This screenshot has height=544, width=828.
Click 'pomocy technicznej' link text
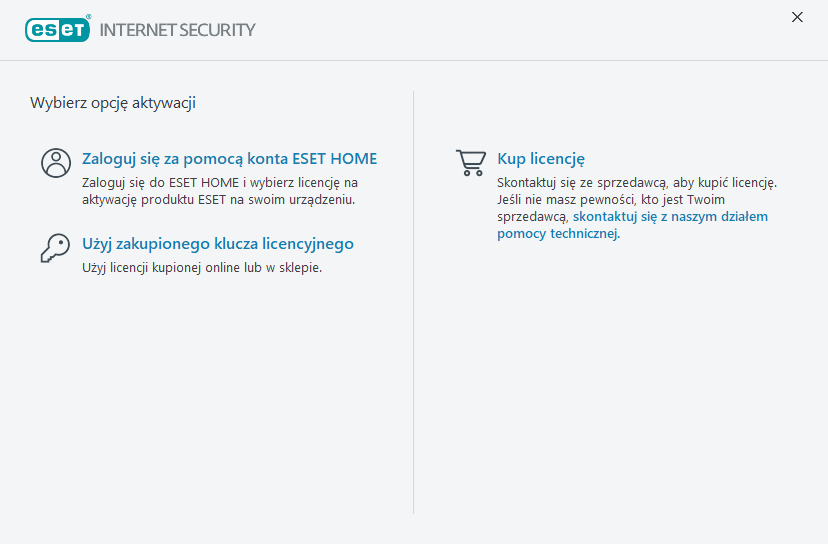[557, 233]
